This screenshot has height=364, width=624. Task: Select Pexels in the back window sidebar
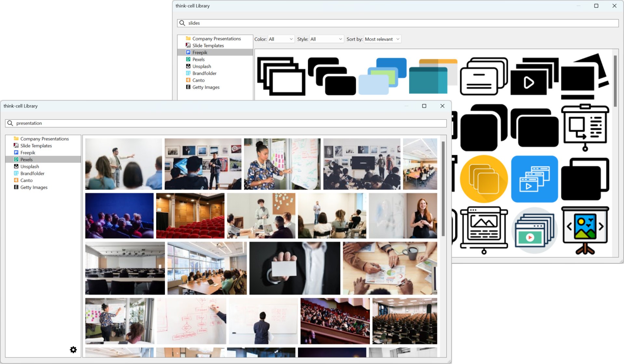pyautogui.click(x=215, y=59)
